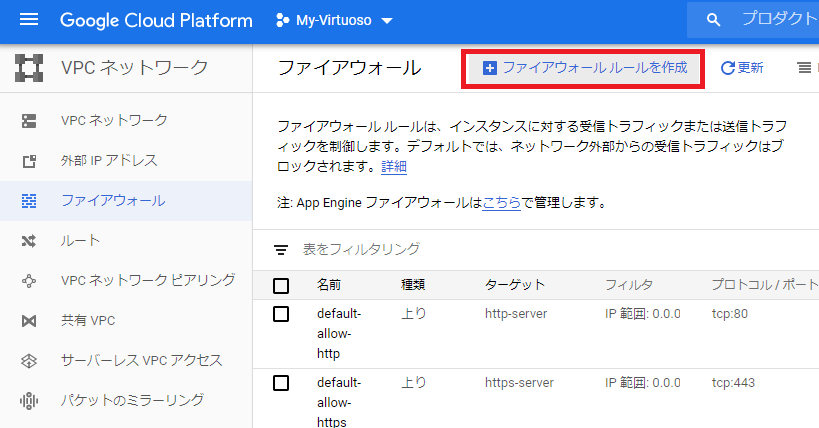Click the serverless VPC access icon
Screen dimensions: 819x428
coord(29,361)
